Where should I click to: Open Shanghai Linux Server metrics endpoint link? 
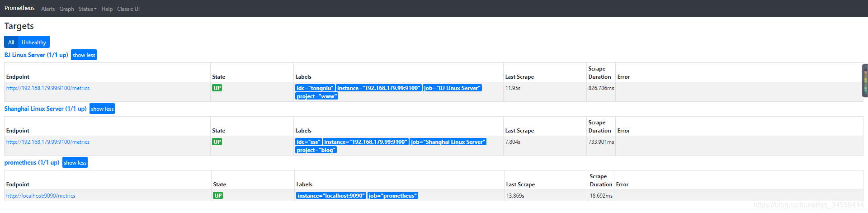pos(48,142)
